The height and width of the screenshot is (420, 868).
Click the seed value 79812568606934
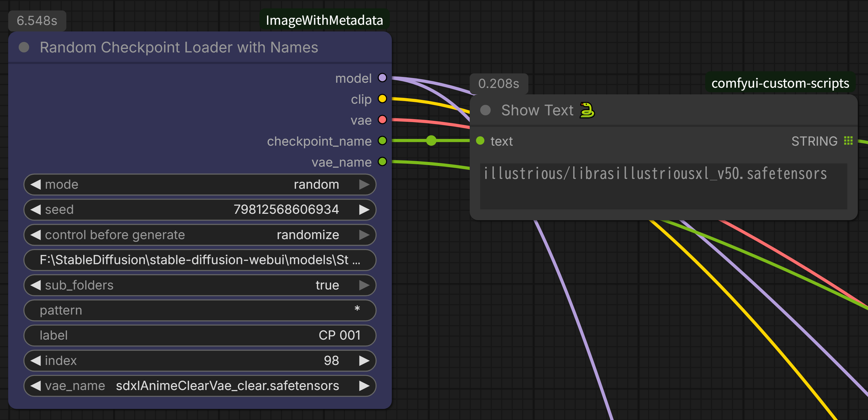286,209
